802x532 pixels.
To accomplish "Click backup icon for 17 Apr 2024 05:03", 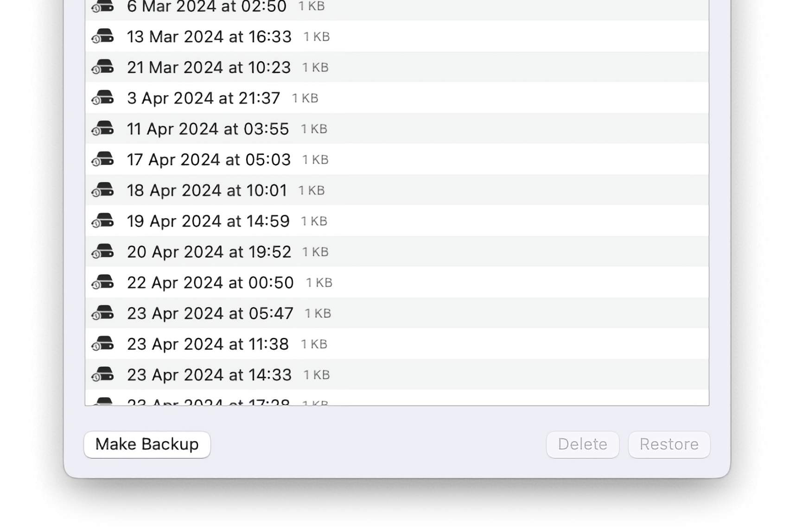I will 102,159.
